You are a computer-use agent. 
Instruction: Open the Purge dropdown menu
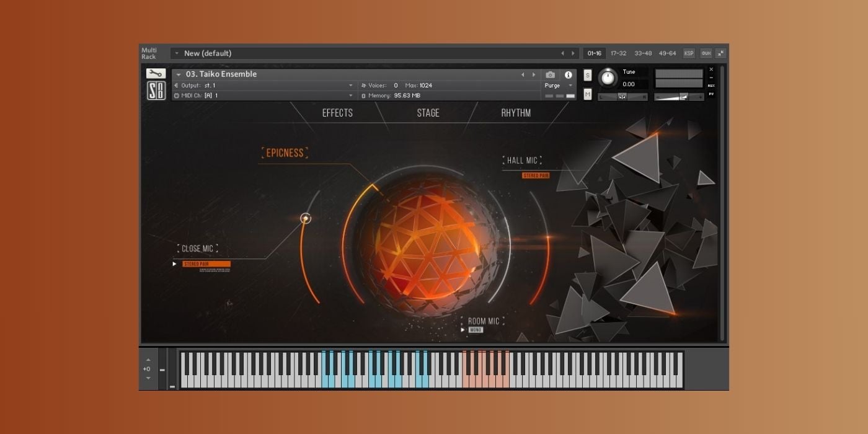coord(559,86)
